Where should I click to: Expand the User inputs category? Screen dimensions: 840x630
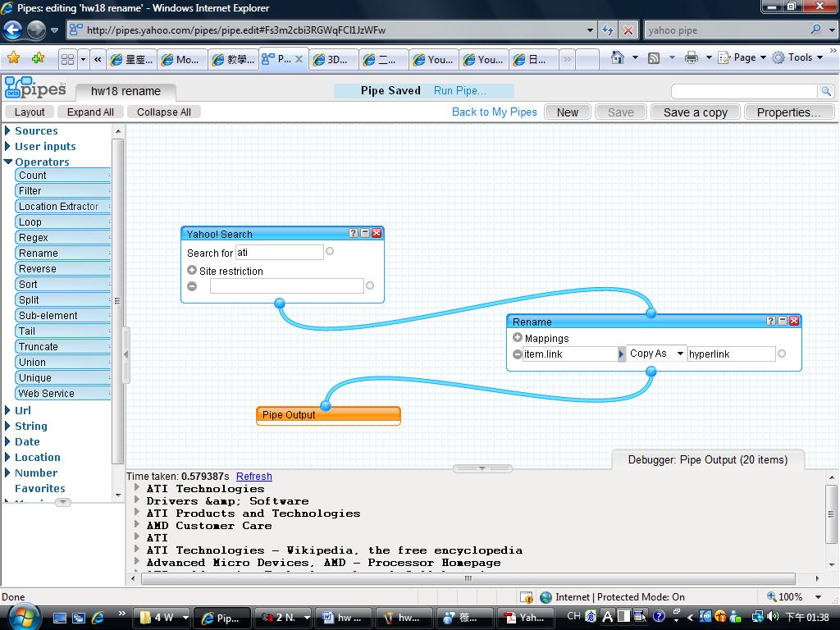coord(7,146)
